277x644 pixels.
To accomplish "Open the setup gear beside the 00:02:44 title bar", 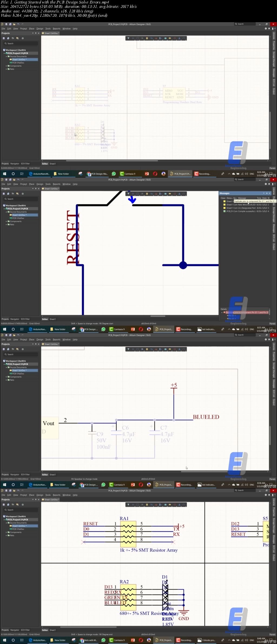I will tap(266, 29).
